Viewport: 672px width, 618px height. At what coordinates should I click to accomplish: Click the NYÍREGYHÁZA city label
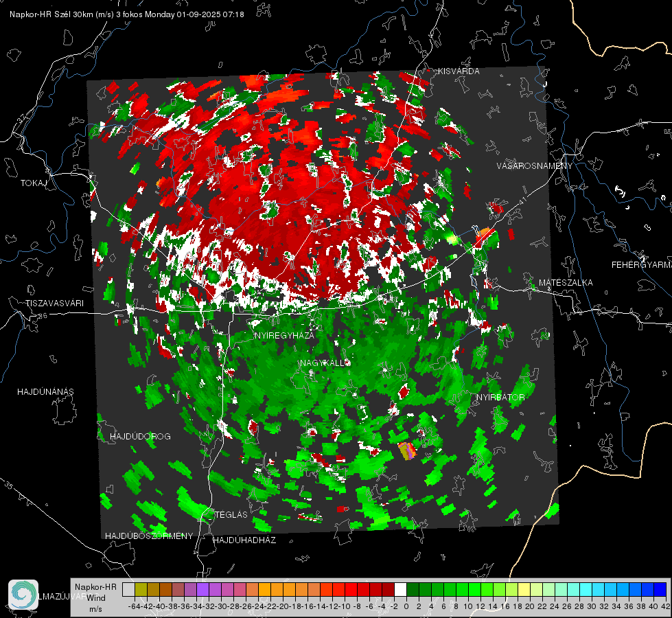285,336
